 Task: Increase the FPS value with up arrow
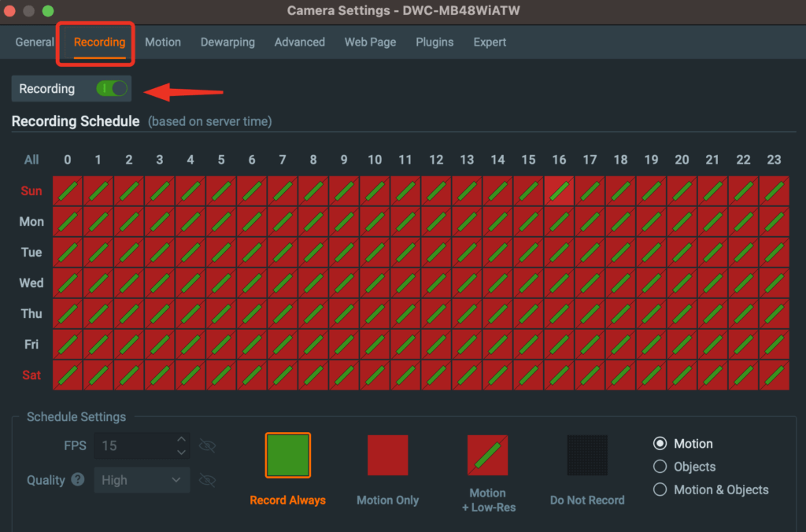181,439
